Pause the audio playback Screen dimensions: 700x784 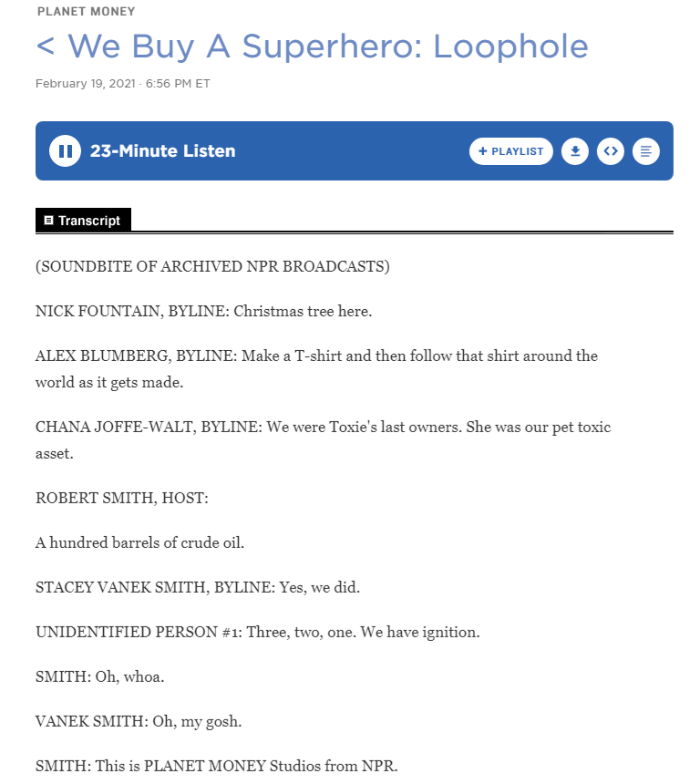coord(65,151)
